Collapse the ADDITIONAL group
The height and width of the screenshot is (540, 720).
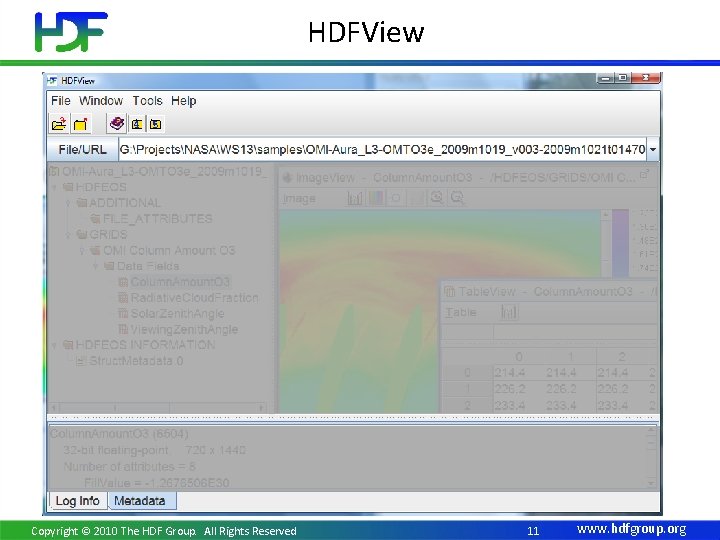[x=68, y=203]
